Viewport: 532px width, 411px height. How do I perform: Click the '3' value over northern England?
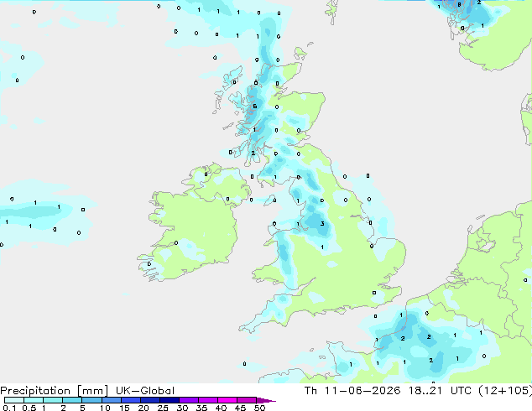pyautogui.click(x=322, y=223)
